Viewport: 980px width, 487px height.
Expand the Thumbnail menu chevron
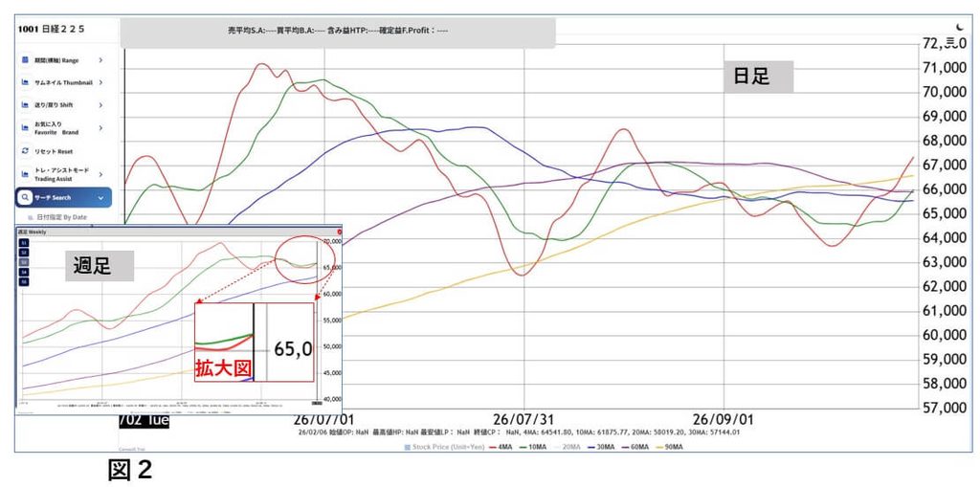point(100,82)
